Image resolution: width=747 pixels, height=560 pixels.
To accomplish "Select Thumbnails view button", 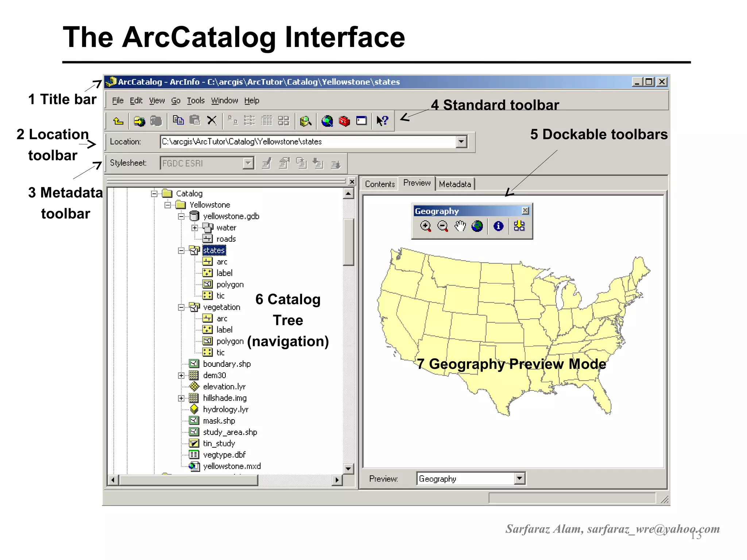I will (283, 120).
